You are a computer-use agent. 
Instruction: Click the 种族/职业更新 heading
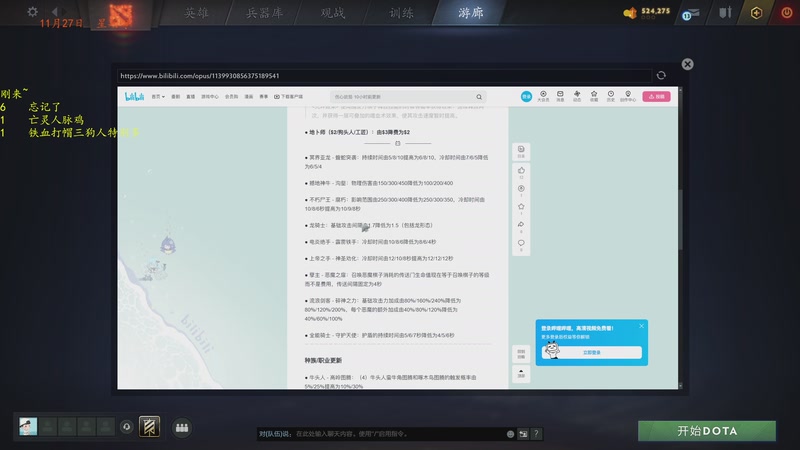323,360
